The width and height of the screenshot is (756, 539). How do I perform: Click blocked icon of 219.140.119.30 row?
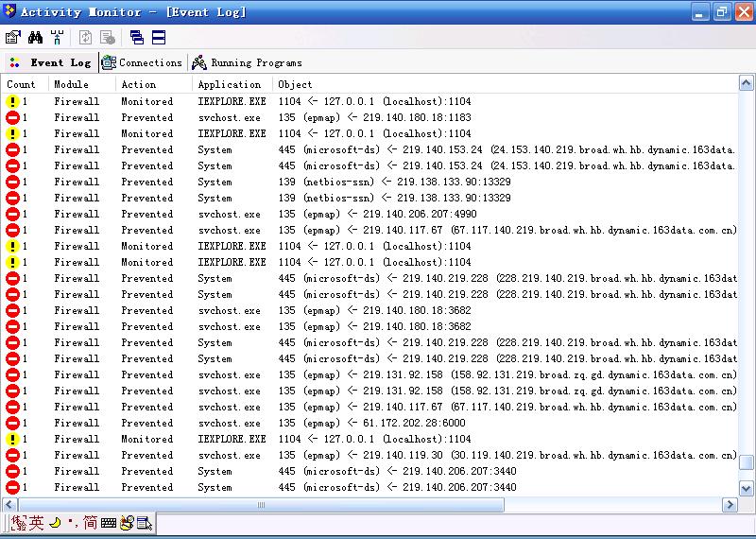[12, 455]
